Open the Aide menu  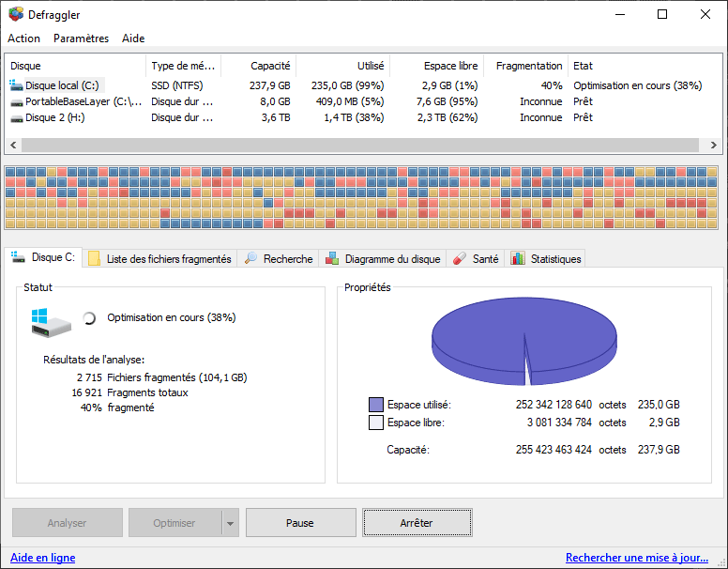pos(133,38)
